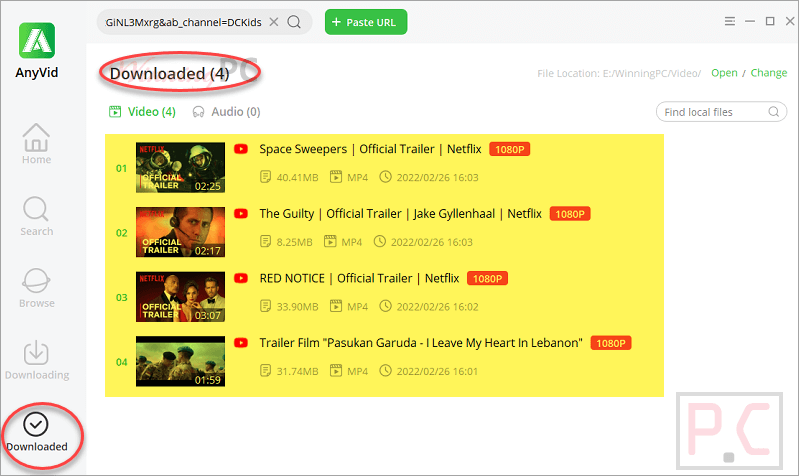Go to the Home sidebar section

coord(36,144)
